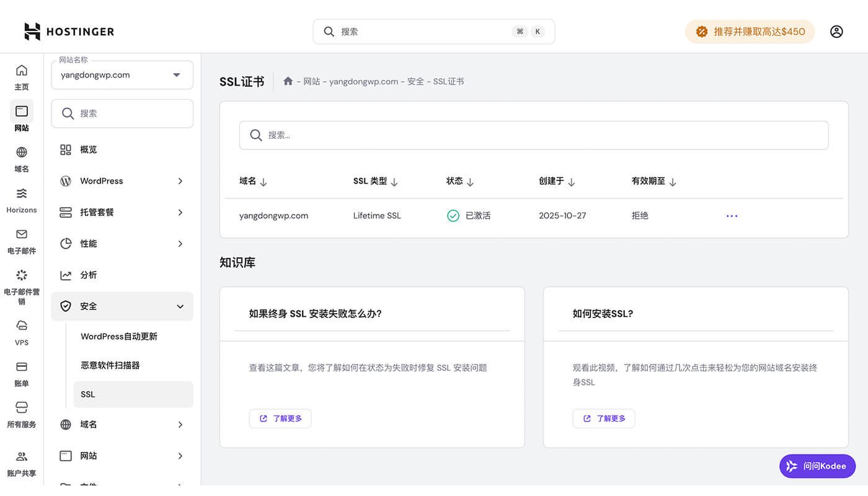This screenshot has height=496, width=868.
Task: Click the Hostinger logo
Action: point(68,31)
